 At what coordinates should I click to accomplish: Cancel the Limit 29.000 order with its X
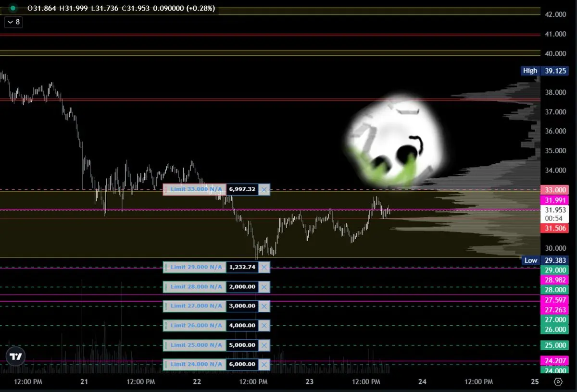[264, 267]
